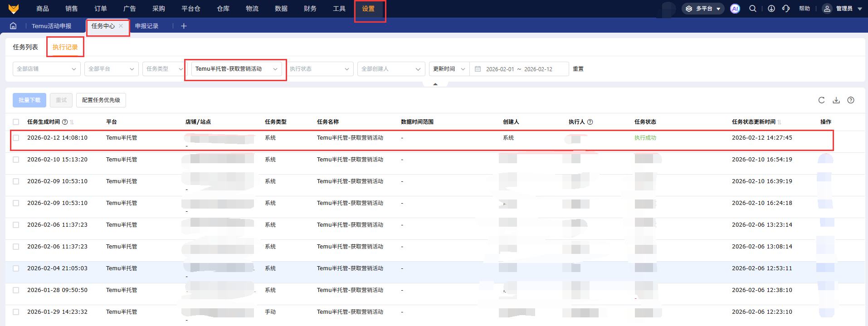Check the row dated 2026-01-28 09:50:50

tap(16, 290)
